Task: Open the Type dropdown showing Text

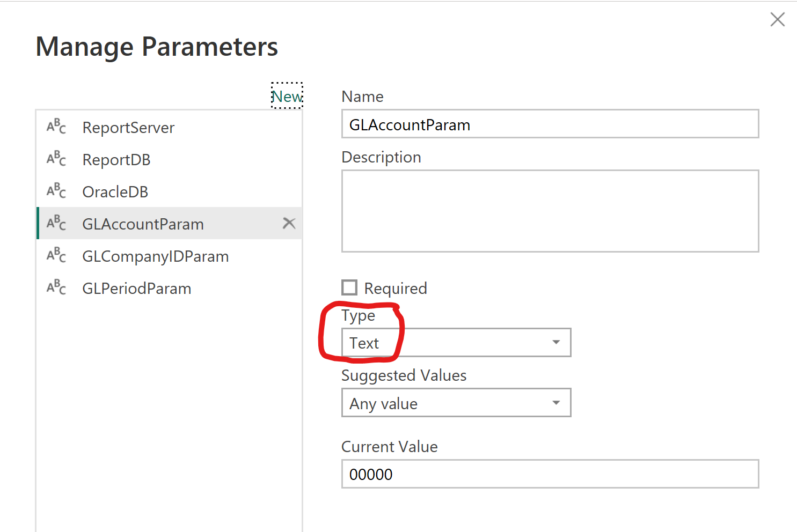Action: pyautogui.click(x=456, y=343)
